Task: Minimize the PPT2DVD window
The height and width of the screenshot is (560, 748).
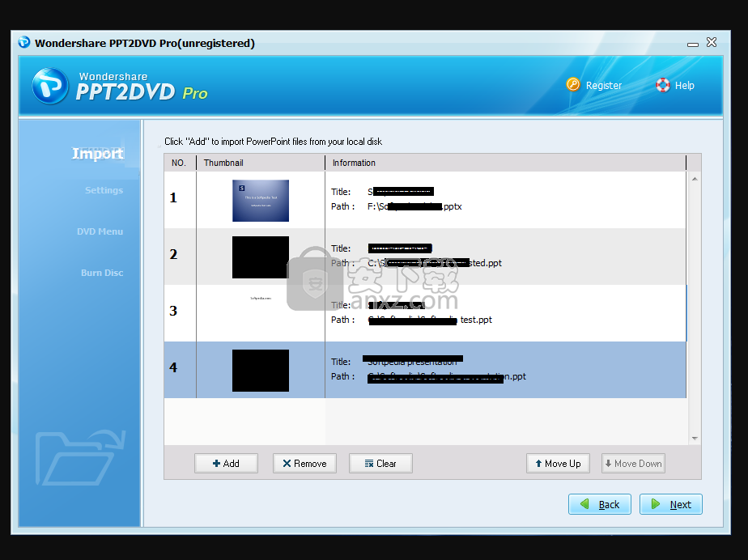Action: coord(693,44)
